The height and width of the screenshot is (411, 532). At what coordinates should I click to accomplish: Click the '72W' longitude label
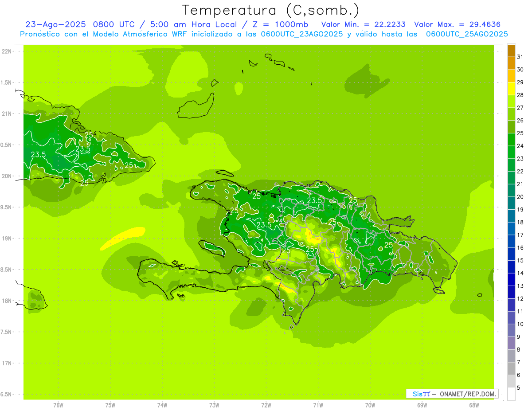(266, 405)
